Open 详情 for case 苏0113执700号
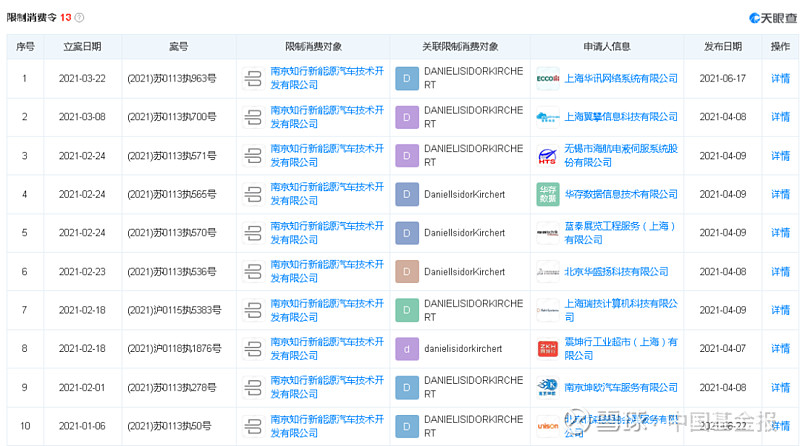The image size is (800, 446). click(x=780, y=117)
